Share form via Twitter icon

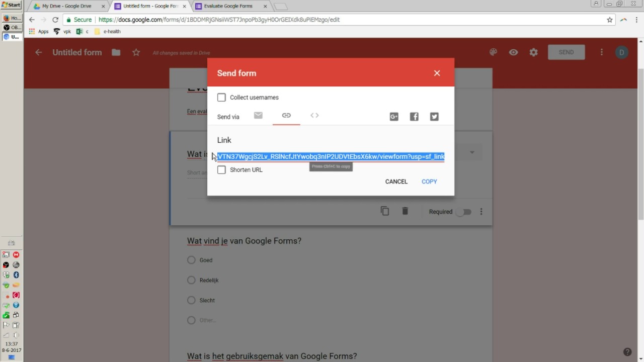click(434, 117)
